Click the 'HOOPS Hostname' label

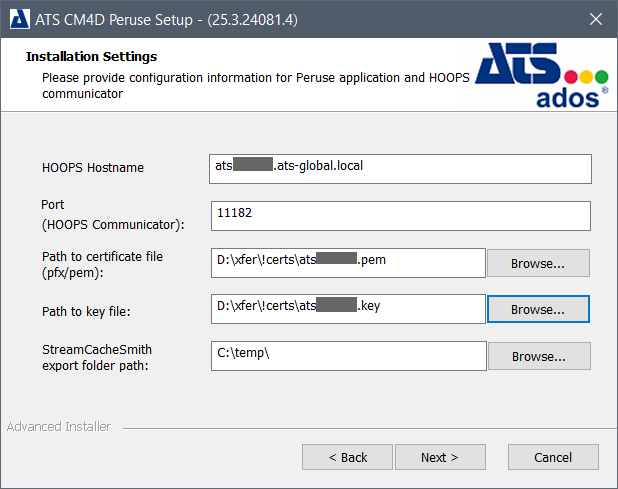tap(93, 168)
